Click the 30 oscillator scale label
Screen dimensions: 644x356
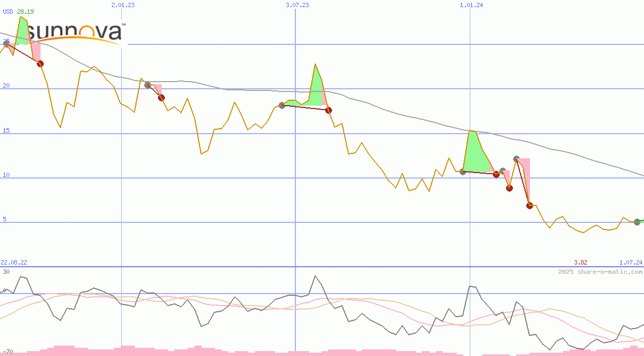pos(6,272)
